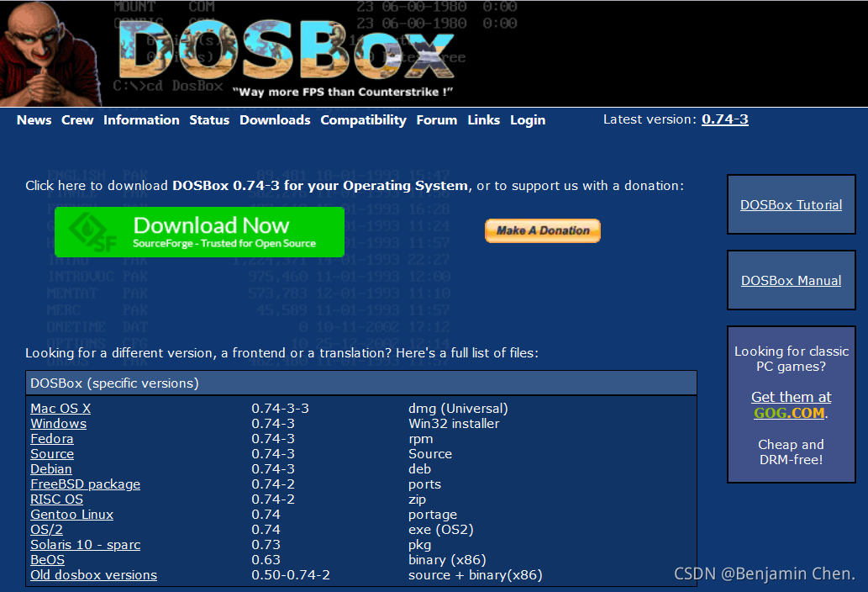Screen dimensions: 868x592
Task: Select Downloads in the navigation bar
Action: pos(275,120)
